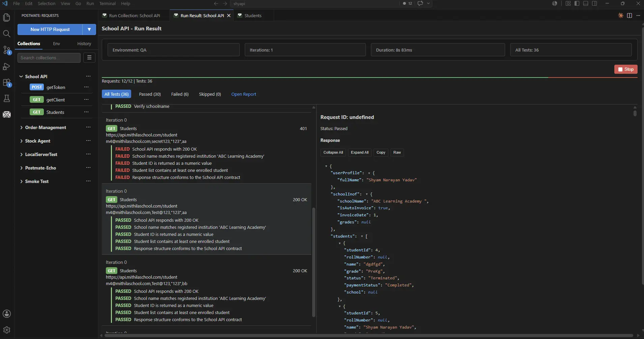Switch to the History sidebar tab

[84, 43]
